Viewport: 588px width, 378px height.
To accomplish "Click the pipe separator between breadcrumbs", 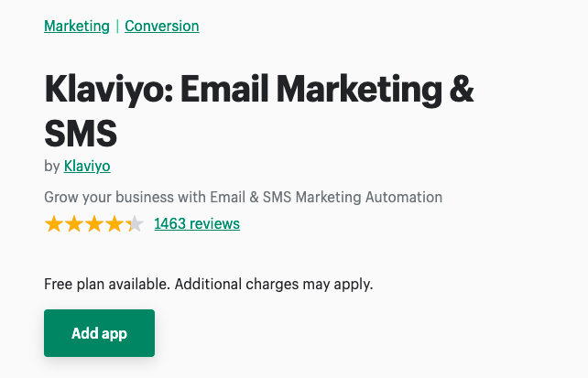I will [x=117, y=26].
